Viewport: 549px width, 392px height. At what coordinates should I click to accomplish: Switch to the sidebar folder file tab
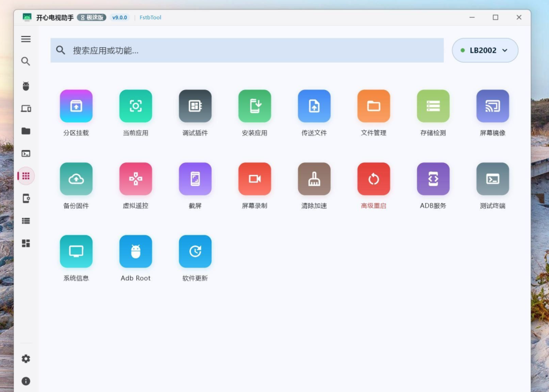pyautogui.click(x=26, y=131)
